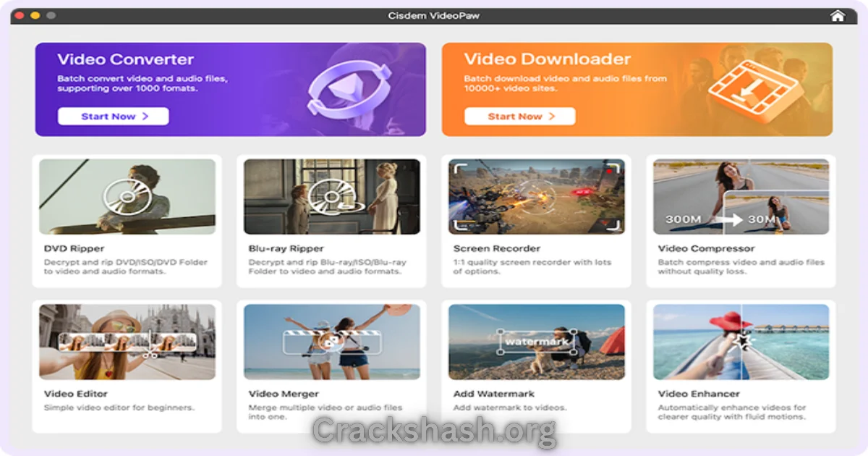The image size is (868, 456).
Task: Click the scissors filmstrip icon on Video Editor
Action: coord(127,342)
